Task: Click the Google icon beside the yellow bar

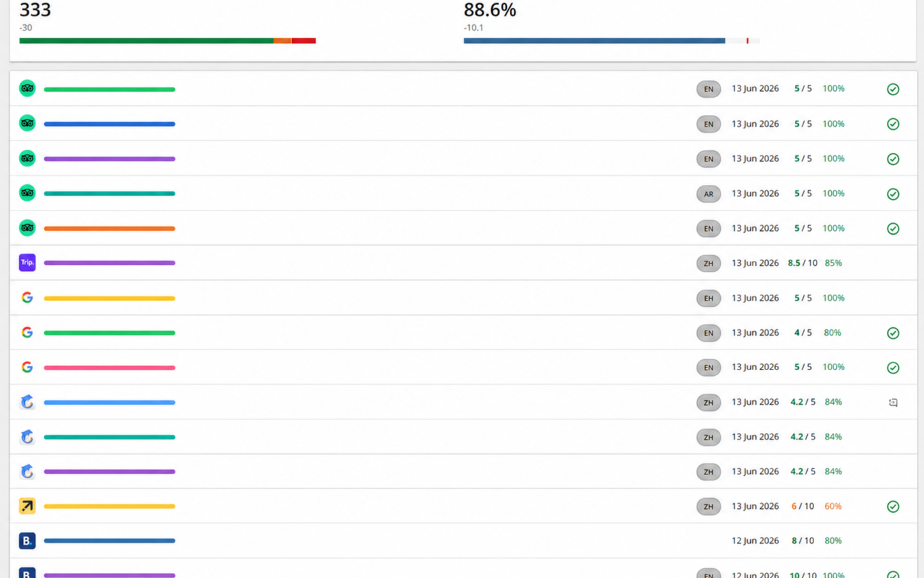Action: (27, 297)
